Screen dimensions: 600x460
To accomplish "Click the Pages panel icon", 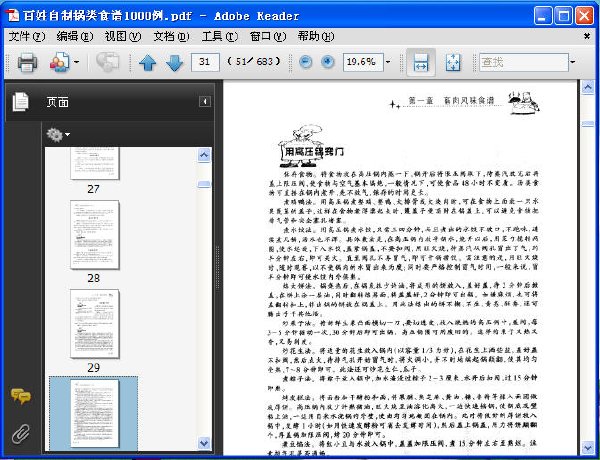I will pyautogui.click(x=20, y=102).
